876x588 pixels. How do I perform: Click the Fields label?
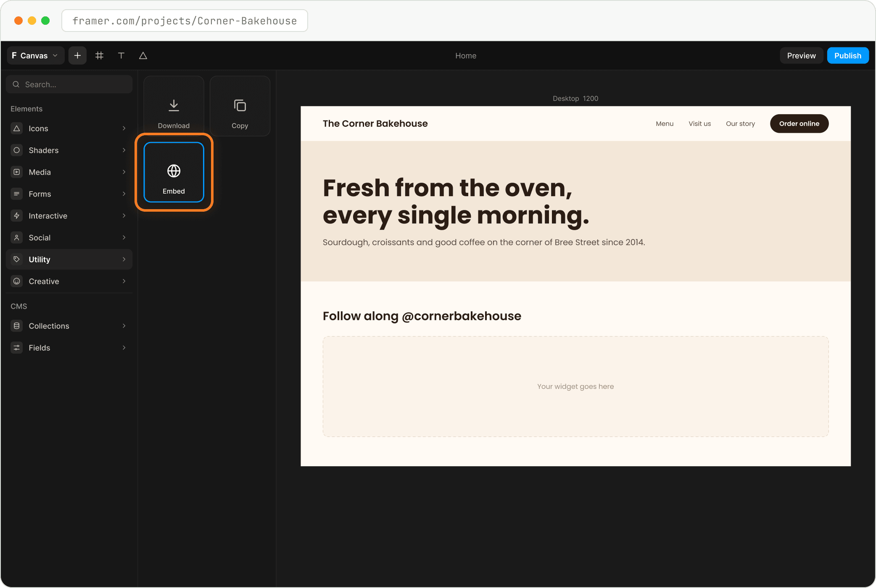coord(39,348)
